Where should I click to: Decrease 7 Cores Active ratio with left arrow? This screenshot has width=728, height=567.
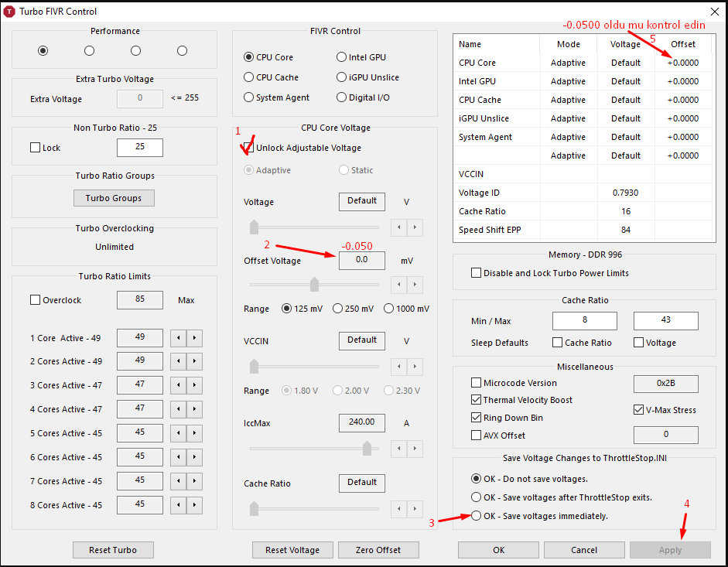[178, 481]
